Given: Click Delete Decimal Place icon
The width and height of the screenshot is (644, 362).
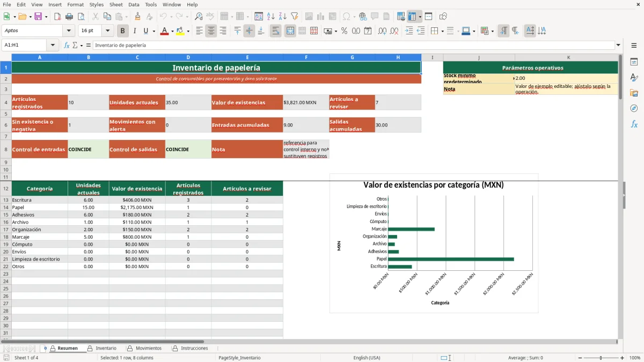Looking at the screenshot, I should [x=394, y=31].
